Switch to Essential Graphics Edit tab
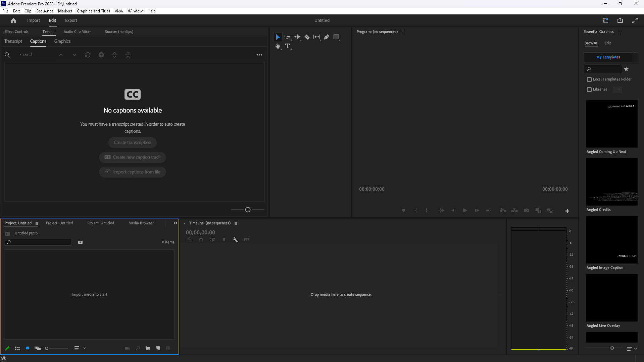The width and height of the screenshot is (644, 362). [608, 43]
